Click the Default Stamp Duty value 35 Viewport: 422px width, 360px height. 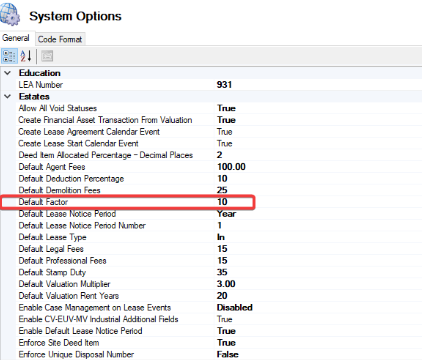coord(222,272)
